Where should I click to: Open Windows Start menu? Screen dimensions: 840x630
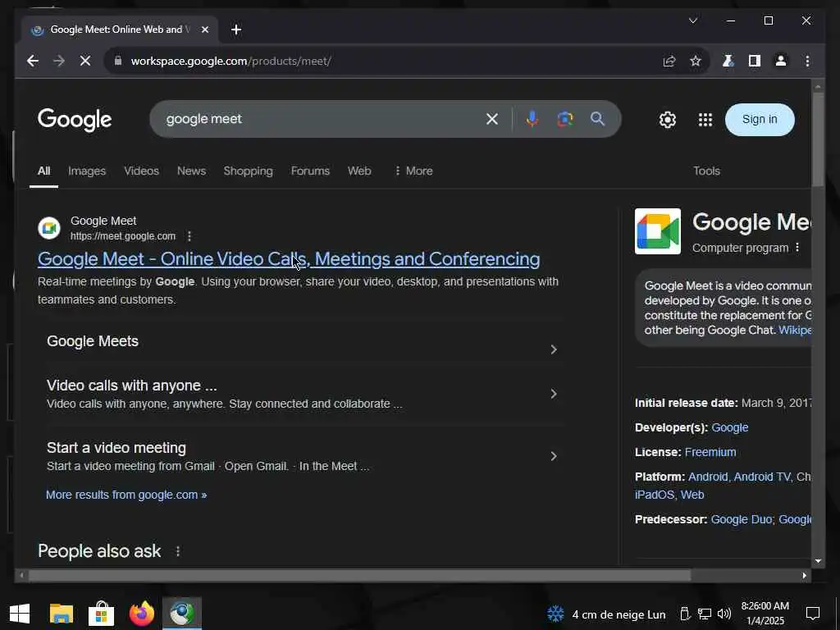tap(20, 614)
